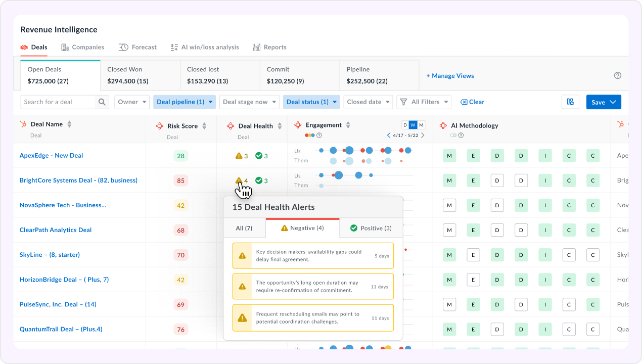Click ApexEdge positive alerts check icon
Screen dimensions: 642x364
click(x=259, y=156)
